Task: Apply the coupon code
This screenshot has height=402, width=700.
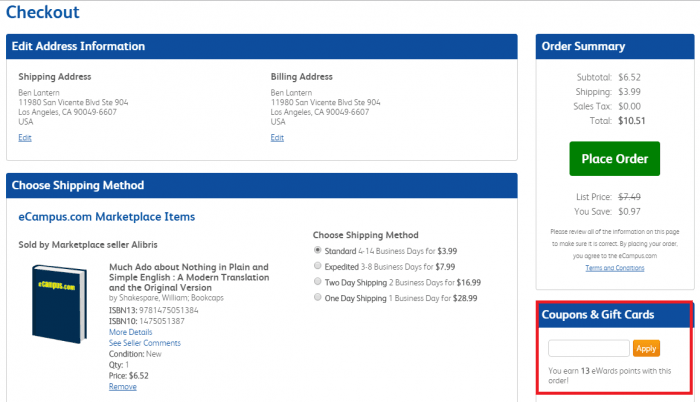Action: (x=646, y=348)
